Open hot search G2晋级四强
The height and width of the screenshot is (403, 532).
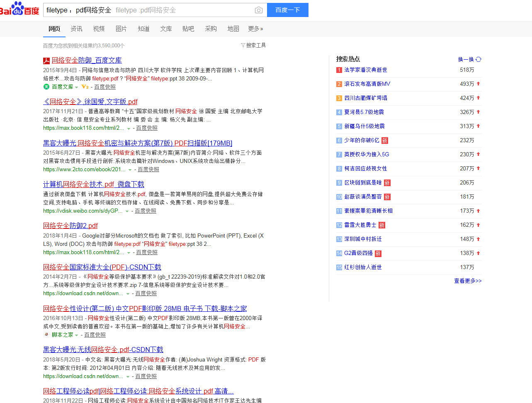(x=358, y=253)
